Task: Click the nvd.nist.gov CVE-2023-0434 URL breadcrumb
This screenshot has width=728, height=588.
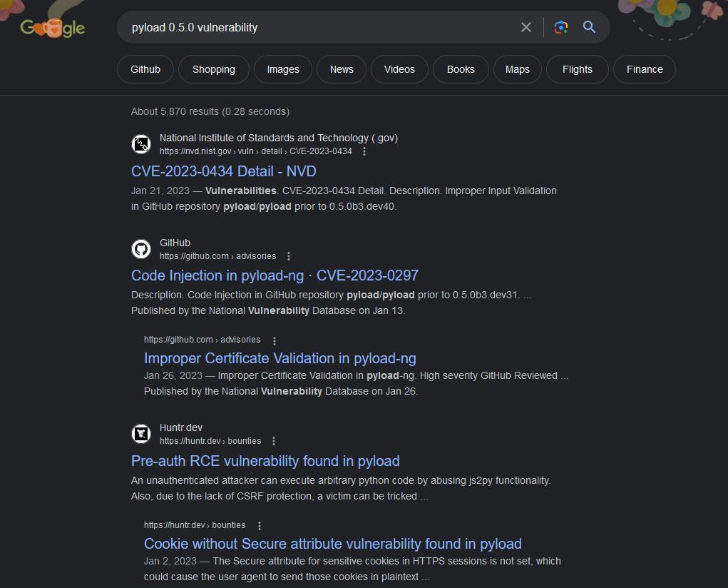Action: coord(256,151)
